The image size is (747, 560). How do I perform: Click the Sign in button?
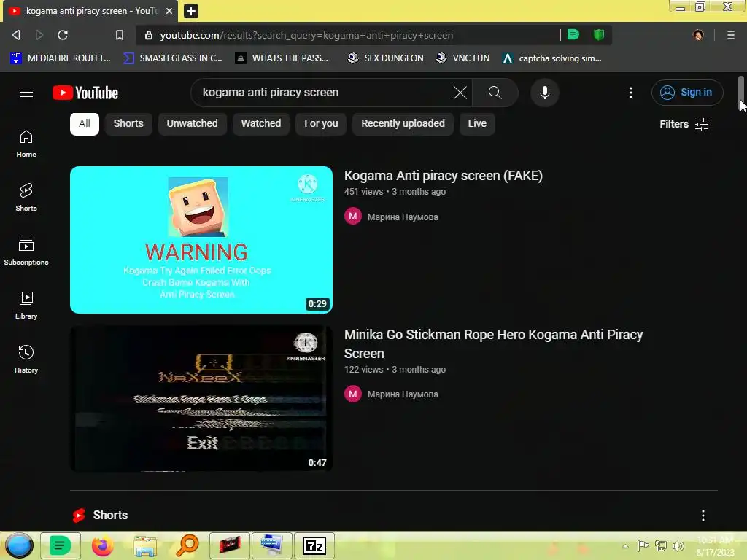(687, 93)
